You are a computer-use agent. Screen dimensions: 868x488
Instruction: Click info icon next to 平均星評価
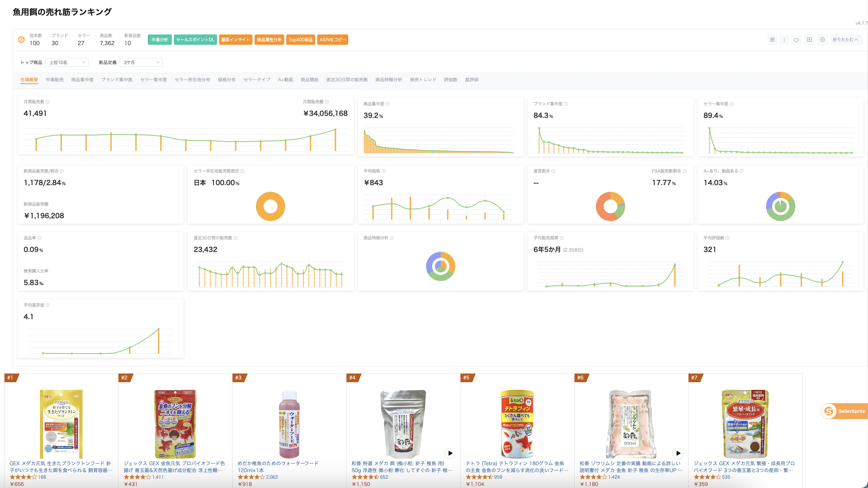[48, 305]
